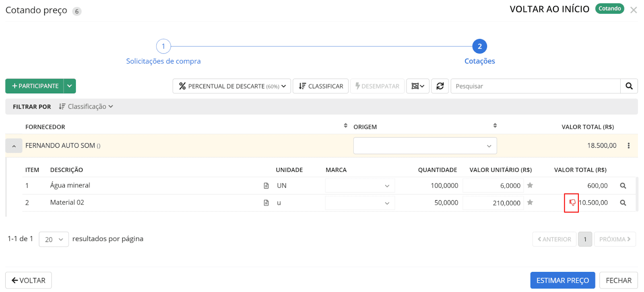Click the refresh icon in the toolbar

click(440, 86)
